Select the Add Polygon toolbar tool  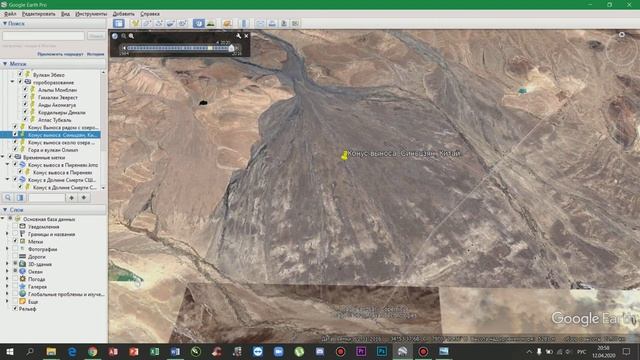click(x=147, y=24)
